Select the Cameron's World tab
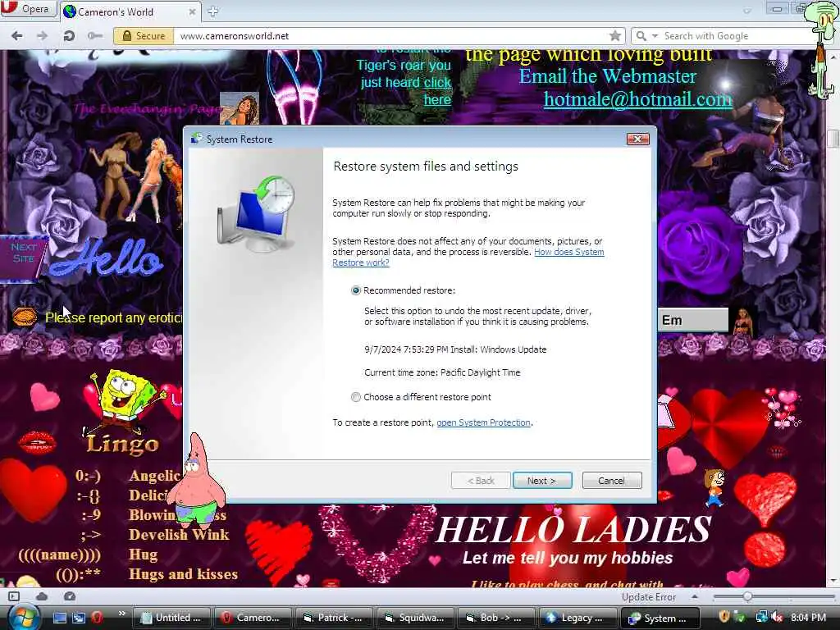 (130, 11)
